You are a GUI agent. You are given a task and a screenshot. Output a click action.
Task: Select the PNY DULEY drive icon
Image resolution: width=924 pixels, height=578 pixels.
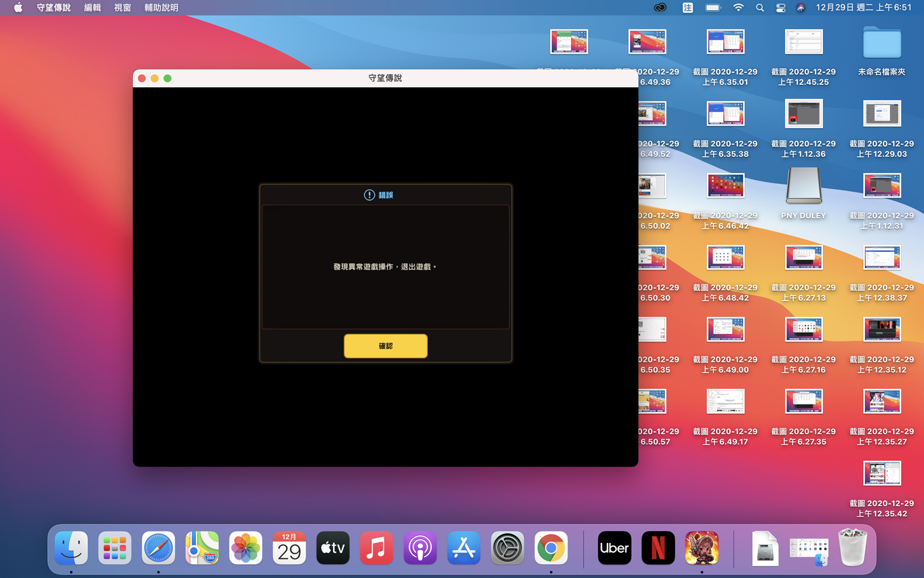pyautogui.click(x=803, y=186)
